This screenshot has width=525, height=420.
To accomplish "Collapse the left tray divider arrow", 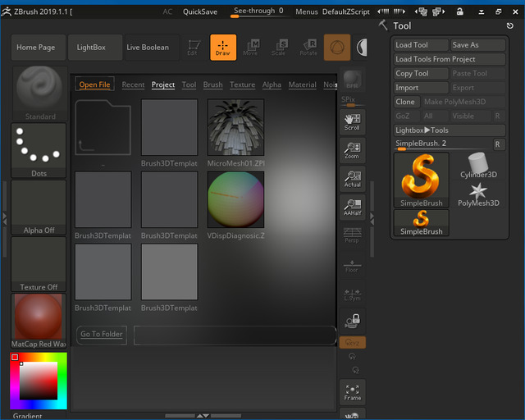I will (x=4, y=218).
